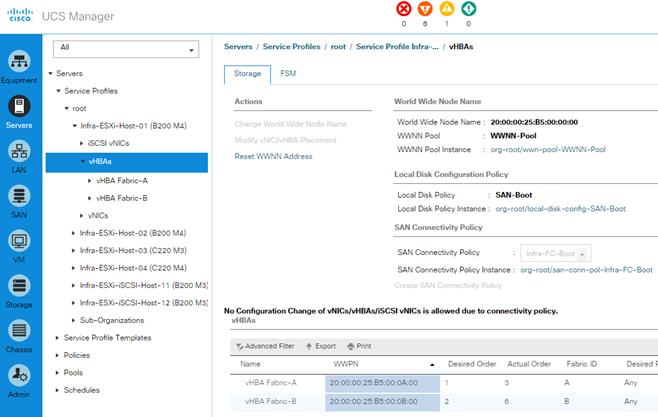Click Reset WWNN Address action
Image resolution: width=658 pixels, height=417 pixels.
tap(274, 156)
